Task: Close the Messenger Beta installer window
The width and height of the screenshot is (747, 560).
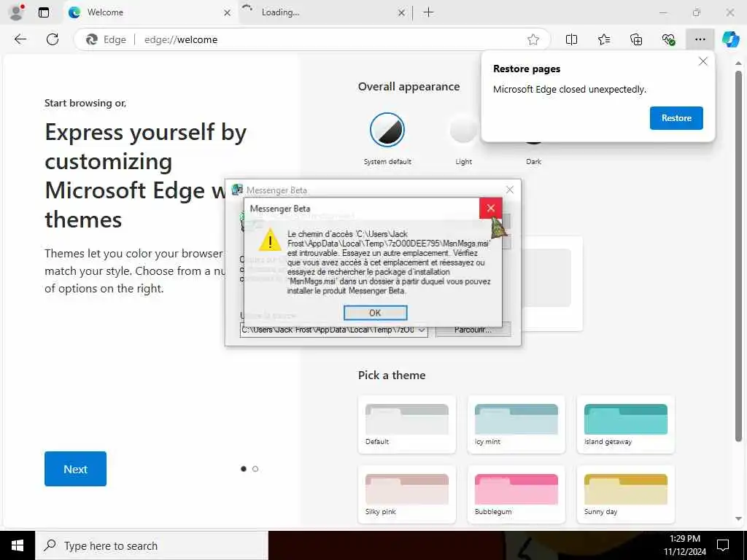Action: pos(510,190)
